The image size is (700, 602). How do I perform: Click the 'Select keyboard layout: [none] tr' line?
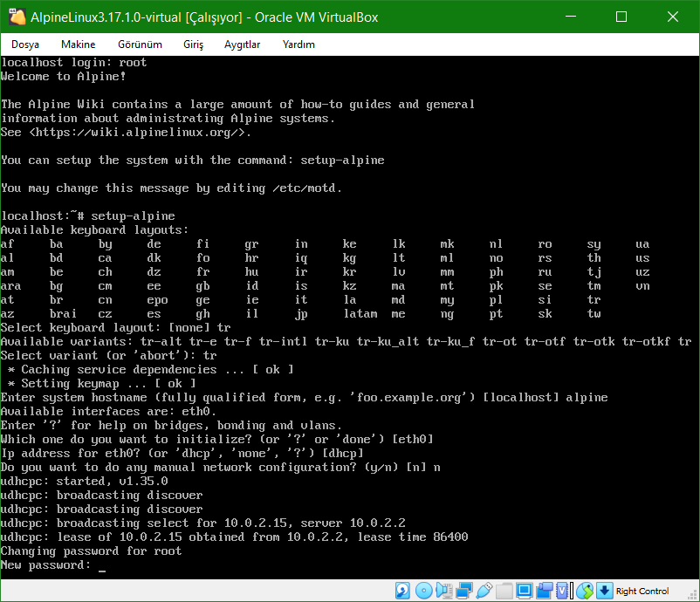[x=115, y=327]
